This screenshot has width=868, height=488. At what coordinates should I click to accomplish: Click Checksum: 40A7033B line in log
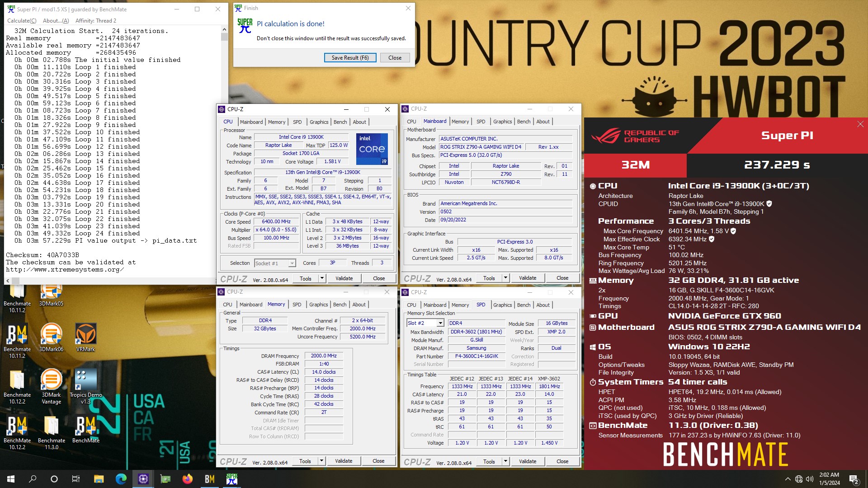42,255
